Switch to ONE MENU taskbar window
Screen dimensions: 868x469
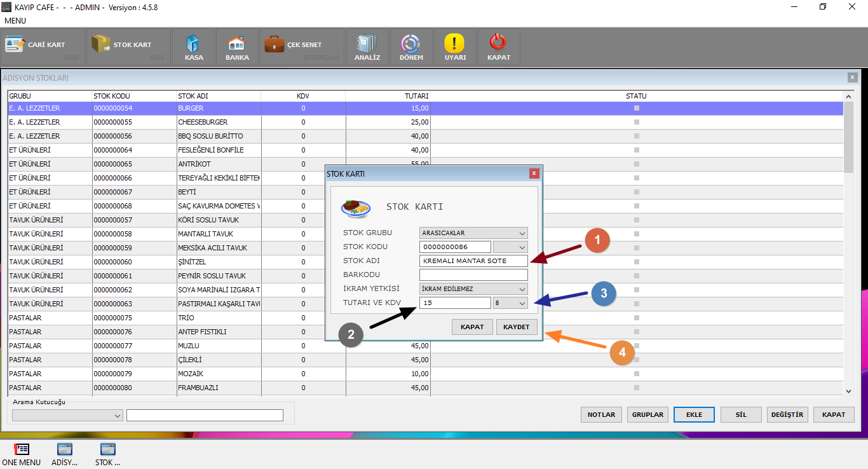coord(21,454)
